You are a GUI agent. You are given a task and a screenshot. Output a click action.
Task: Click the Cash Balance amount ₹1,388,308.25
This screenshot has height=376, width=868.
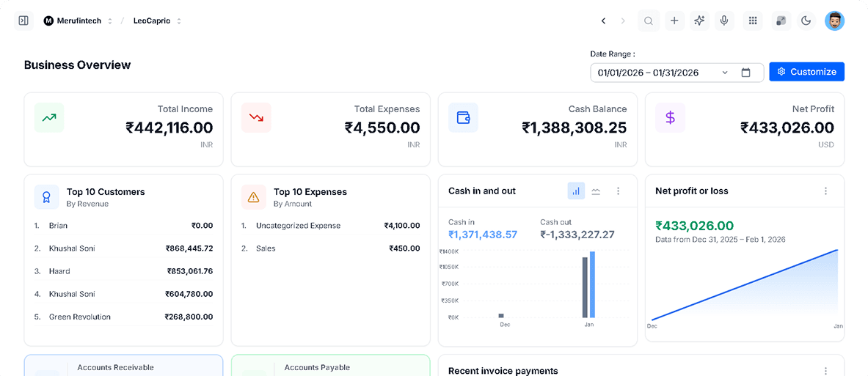[x=575, y=128]
